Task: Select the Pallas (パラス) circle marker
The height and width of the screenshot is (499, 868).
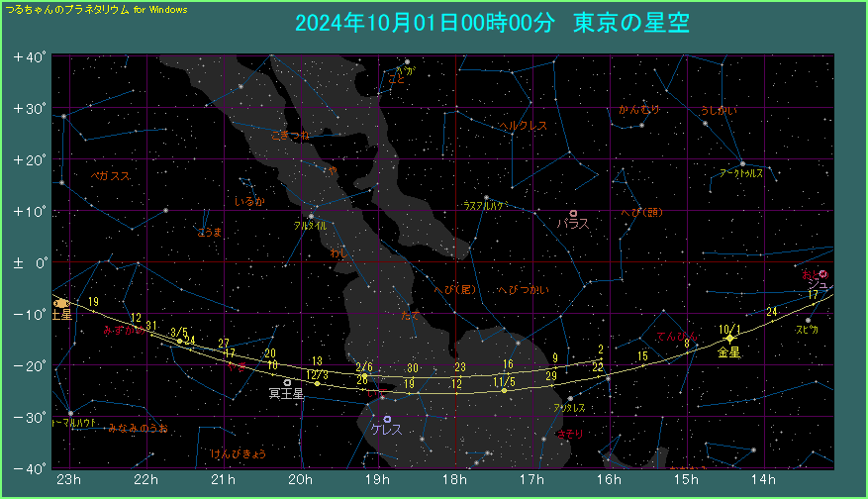Action: click(573, 213)
